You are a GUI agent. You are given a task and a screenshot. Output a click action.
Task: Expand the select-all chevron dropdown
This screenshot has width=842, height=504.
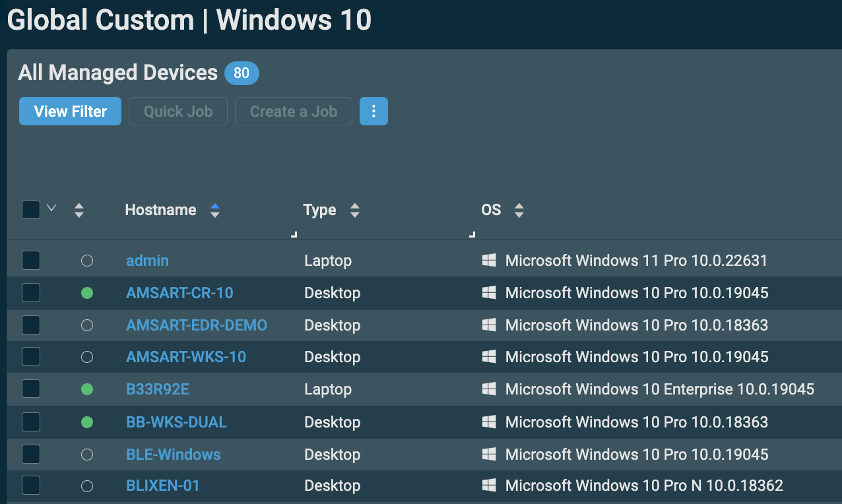51,208
